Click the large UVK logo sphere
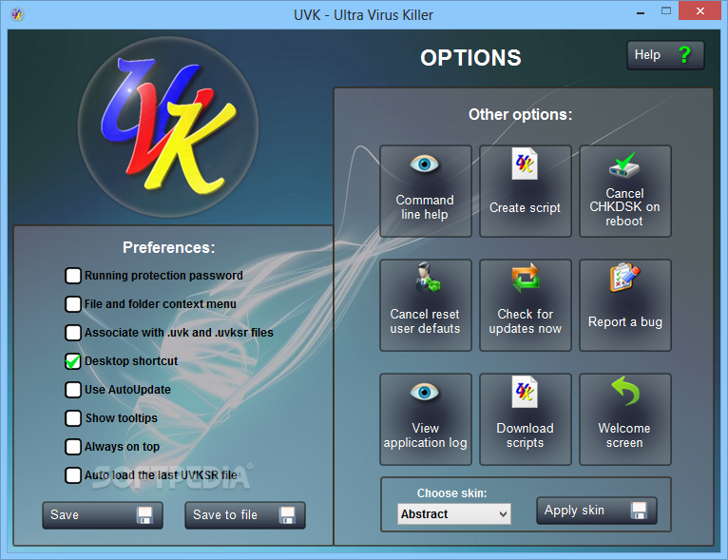The width and height of the screenshot is (728, 560). 168,126
